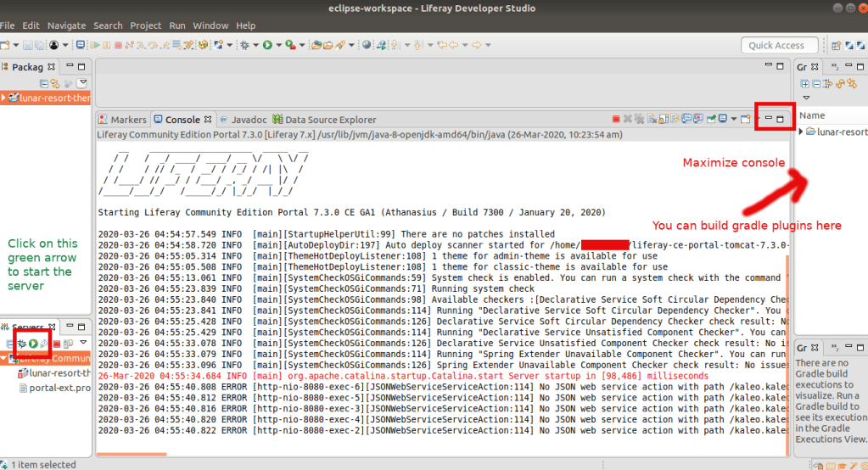Image resolution: width=868 pixels, height=470 pixels.
Task: Stop the server using the red square in Servers panel
Action: coord(55,343)
